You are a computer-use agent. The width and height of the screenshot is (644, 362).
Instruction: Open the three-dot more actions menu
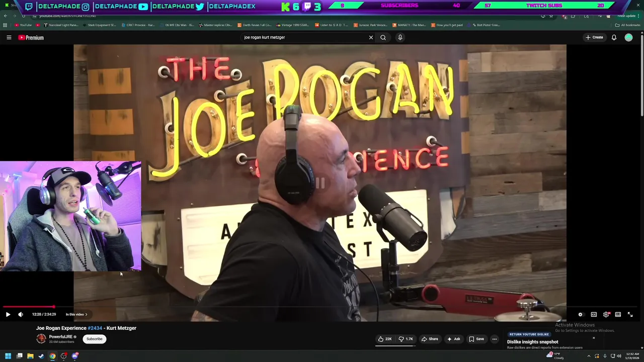[x=494, y=339]
